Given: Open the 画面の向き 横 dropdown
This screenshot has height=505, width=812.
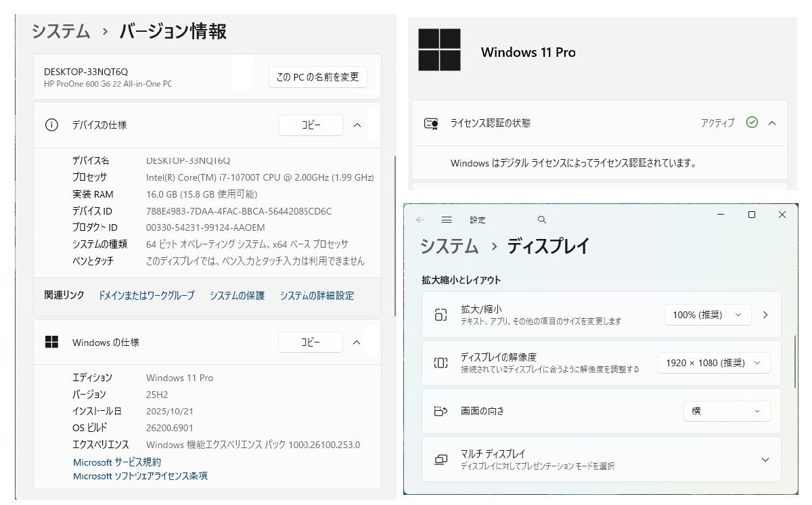Looking at the screenshot, I should point(727,411).
